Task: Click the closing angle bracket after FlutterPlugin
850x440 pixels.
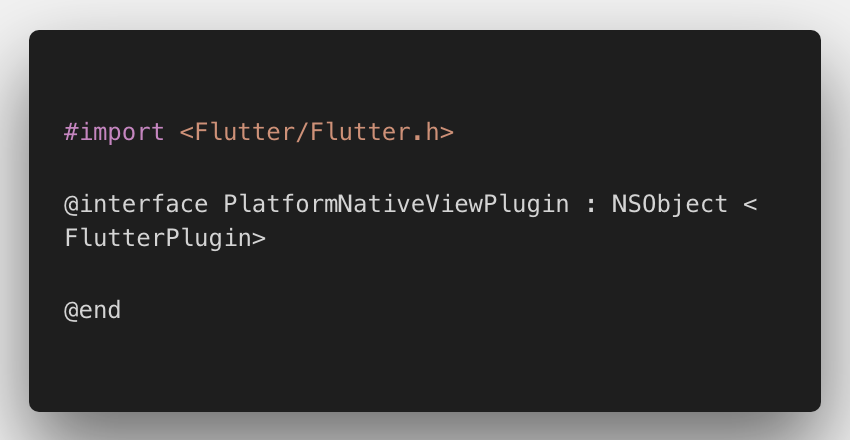Action: (259, 239)
